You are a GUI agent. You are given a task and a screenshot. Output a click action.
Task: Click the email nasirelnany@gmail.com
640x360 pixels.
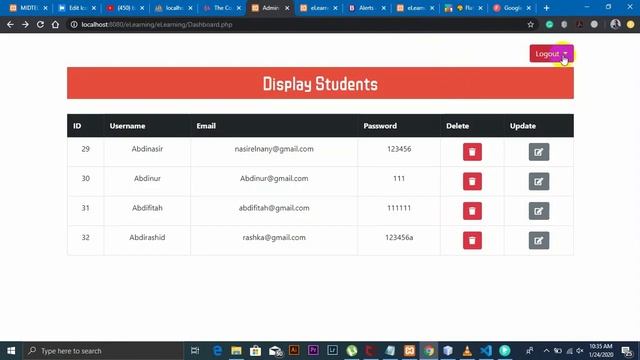[x=274, y=149]
